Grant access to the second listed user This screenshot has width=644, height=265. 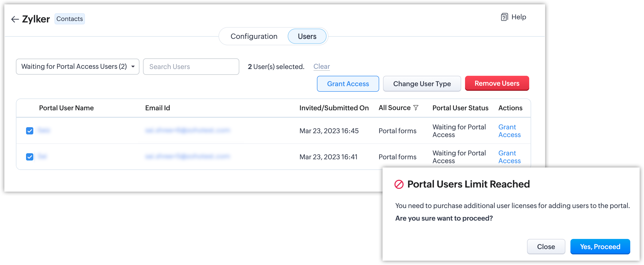coord(509,157)
